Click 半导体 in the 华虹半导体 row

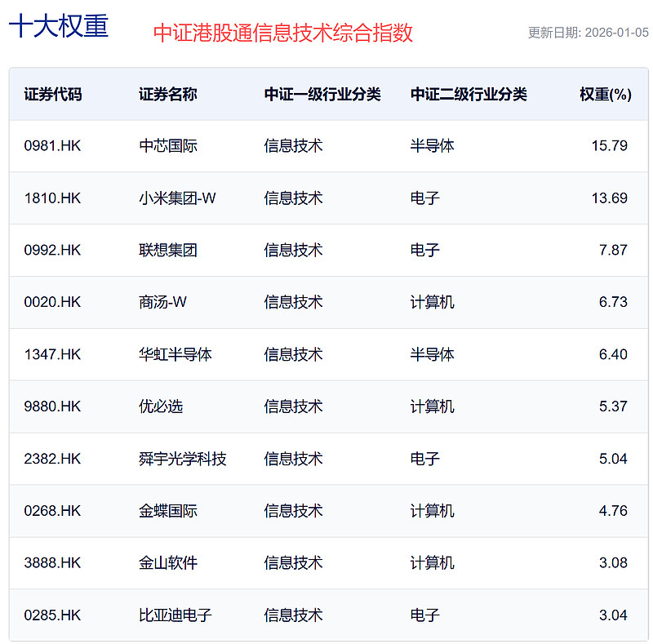432,354
